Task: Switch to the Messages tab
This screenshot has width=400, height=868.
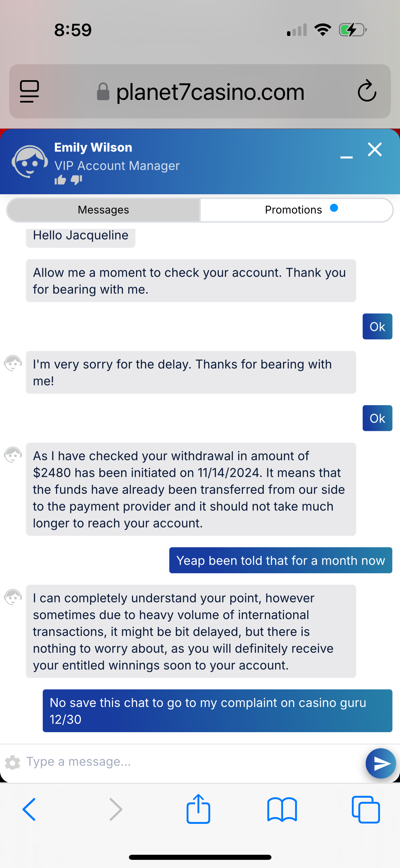Action: click(x=103, y=210)
